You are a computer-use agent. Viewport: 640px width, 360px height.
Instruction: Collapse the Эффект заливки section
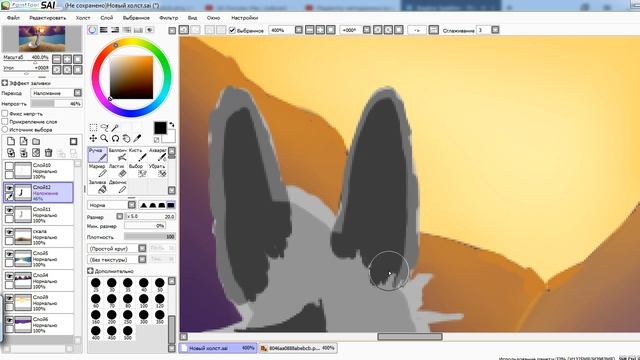tap(5, 82)
